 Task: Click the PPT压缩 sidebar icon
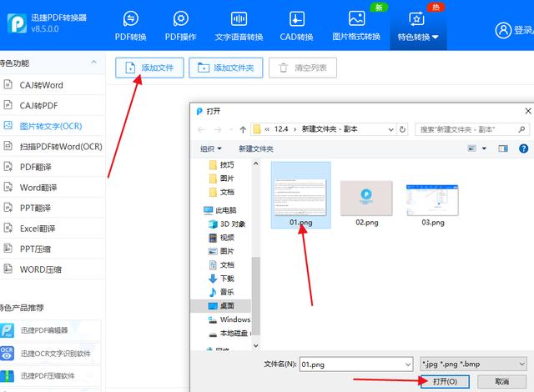click(8, 249)
